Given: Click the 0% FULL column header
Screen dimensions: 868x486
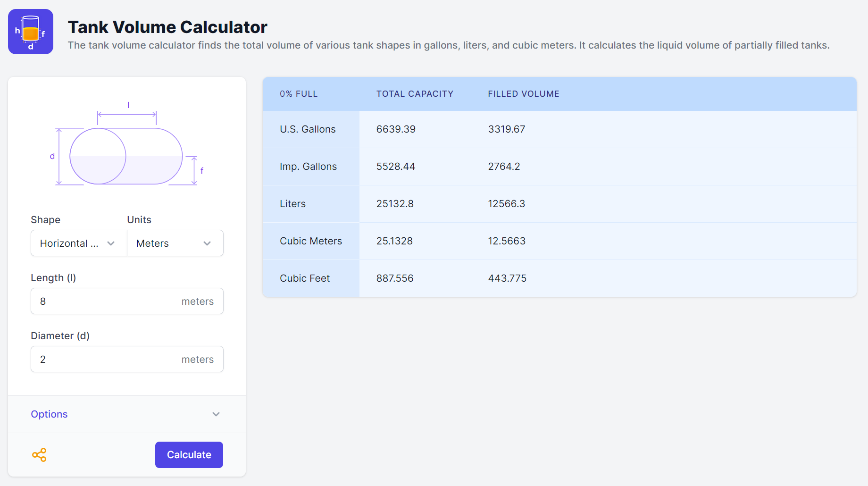Looking at the screenshot, I should (298, 93).
